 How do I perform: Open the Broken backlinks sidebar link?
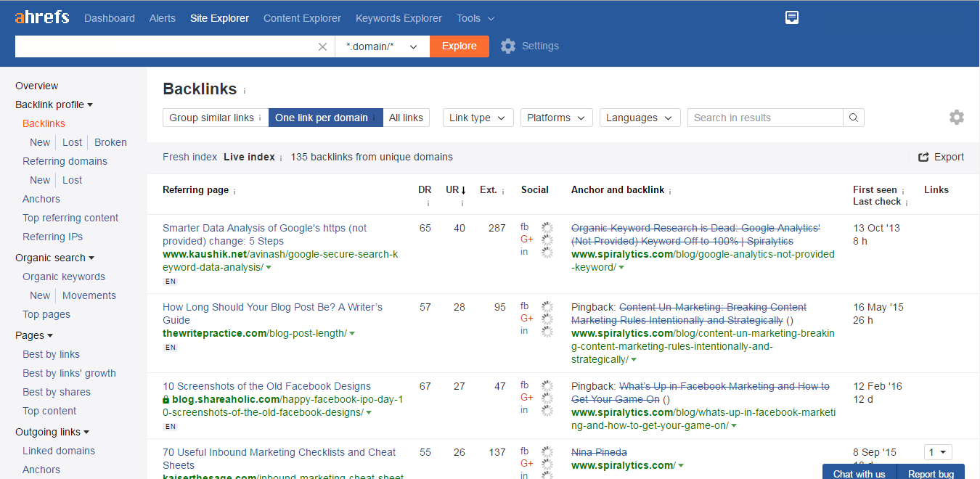click(110, 142)
